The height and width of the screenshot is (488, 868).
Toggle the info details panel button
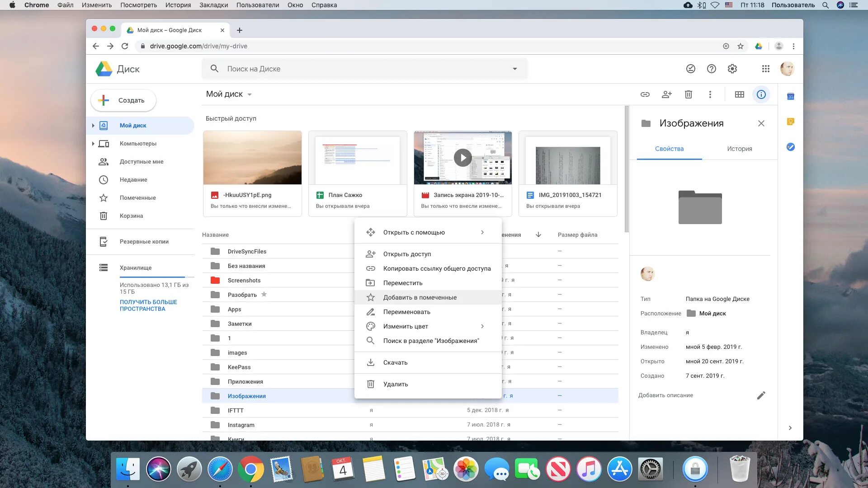[x=761, y=94]
